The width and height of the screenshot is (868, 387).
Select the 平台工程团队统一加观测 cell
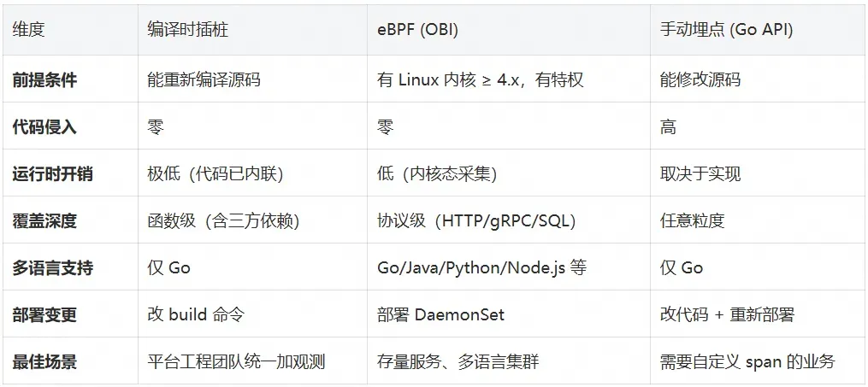[236, 362]
